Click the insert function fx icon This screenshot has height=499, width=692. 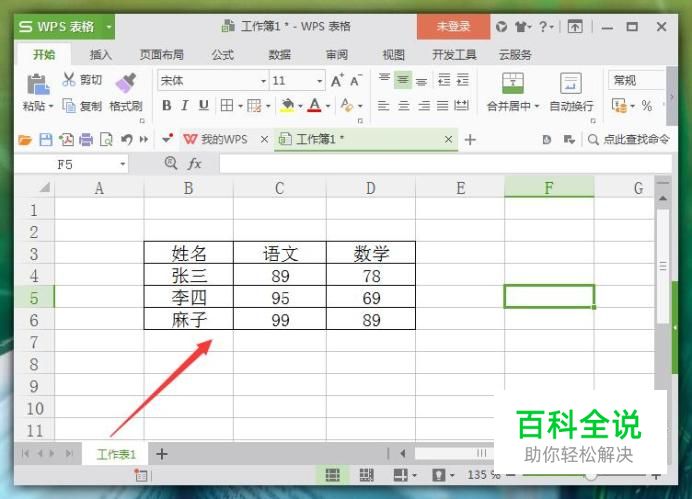point(195,164)
